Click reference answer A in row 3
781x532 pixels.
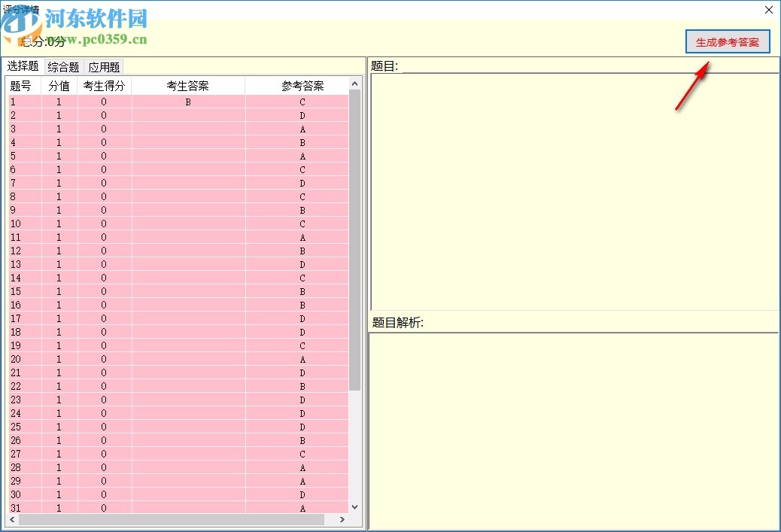tap(302, 129)
